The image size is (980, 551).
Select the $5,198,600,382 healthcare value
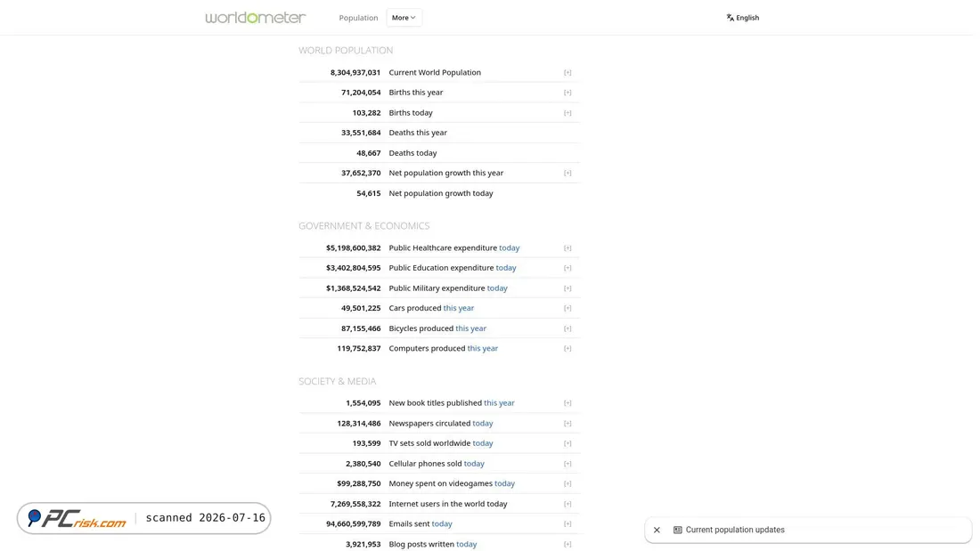pos(353,248)
